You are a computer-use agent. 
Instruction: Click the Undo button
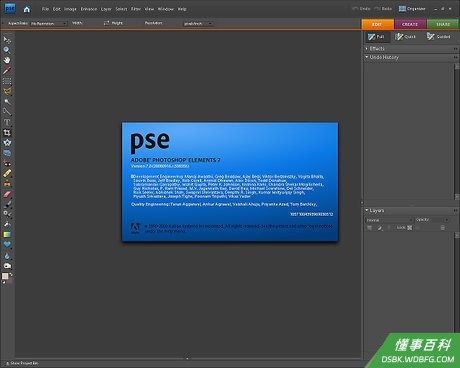click(361, 9)
